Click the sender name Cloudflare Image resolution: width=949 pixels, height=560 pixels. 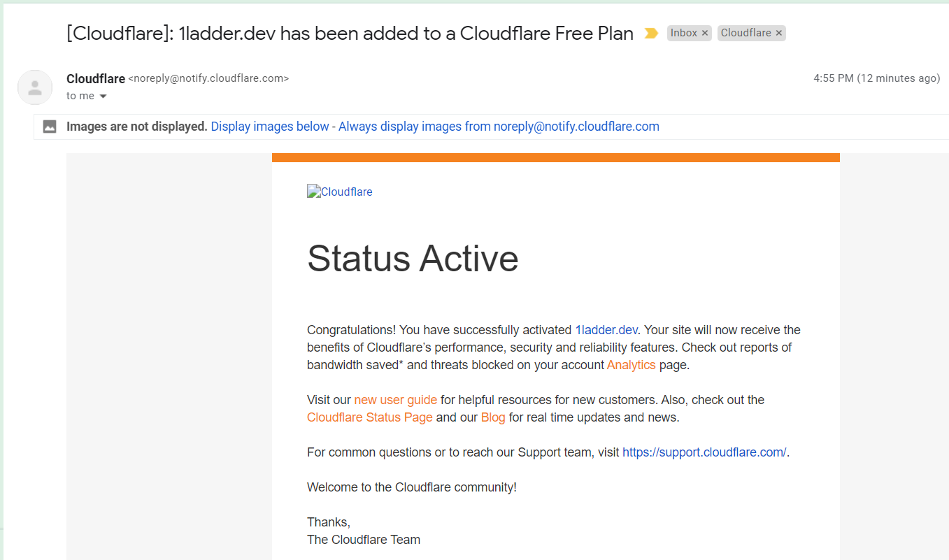(x=96, y=79)
